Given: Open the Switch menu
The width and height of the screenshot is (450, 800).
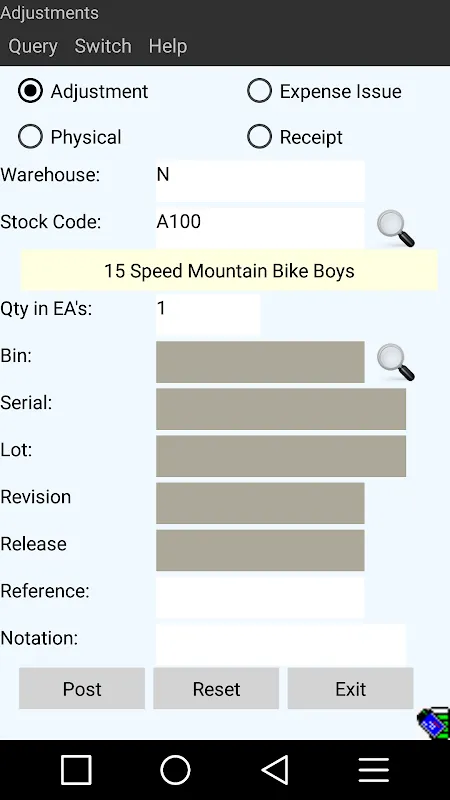Looking at the screenshot, I should click(103, 46).
